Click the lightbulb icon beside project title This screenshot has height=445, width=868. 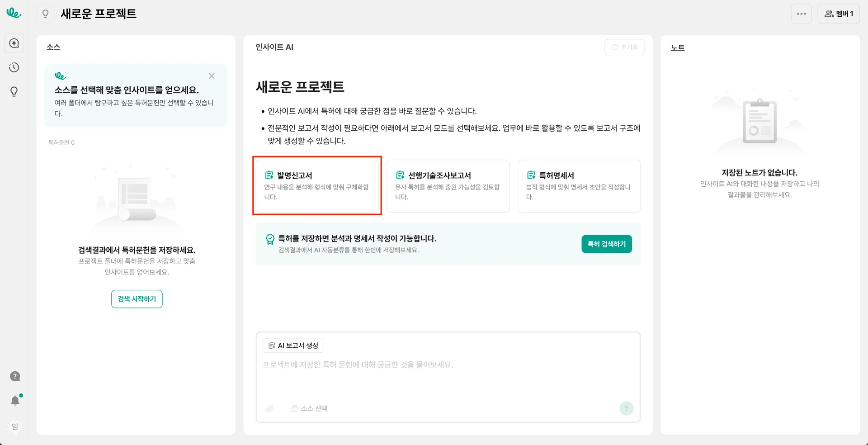point(45,14)
